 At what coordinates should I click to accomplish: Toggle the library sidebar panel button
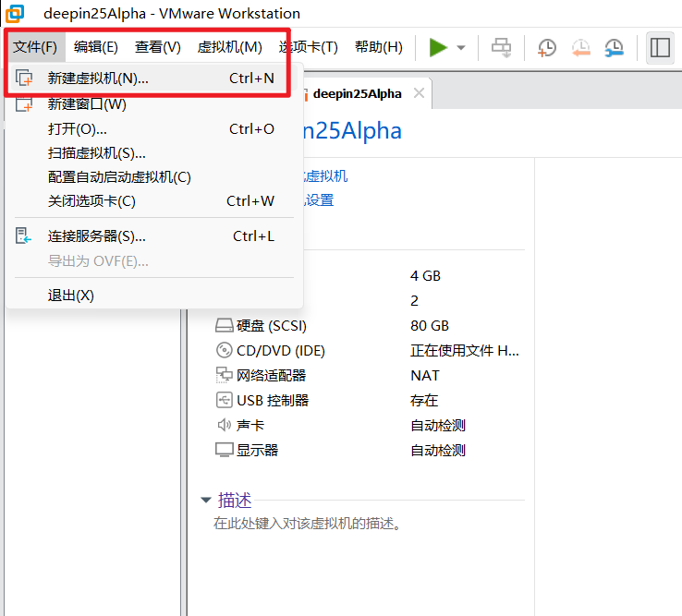[x=660, y=47]
